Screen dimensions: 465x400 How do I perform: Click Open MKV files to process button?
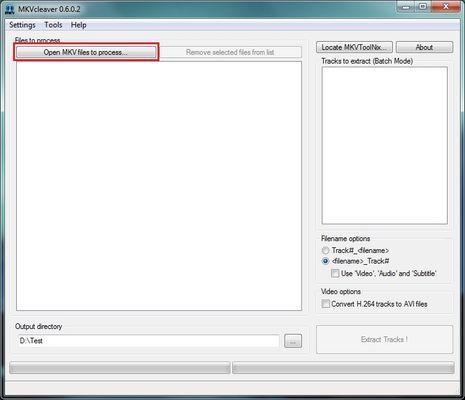[86, 52]
